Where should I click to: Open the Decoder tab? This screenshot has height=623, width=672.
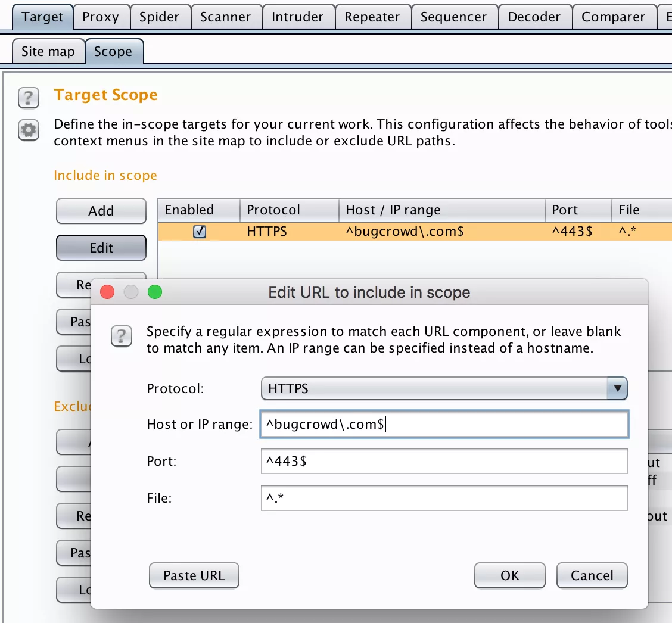click(535, 17)
